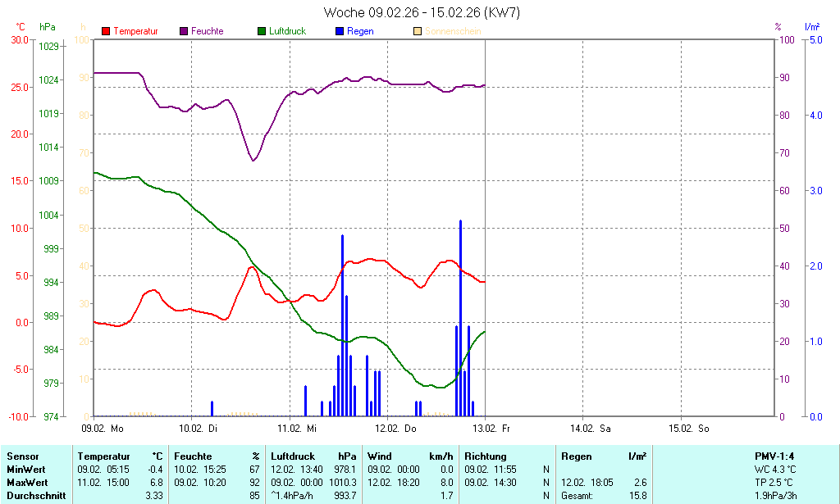Screen dimensions: 840x504
Task: Click the PMV-1:4 header in the table
Action: tap(776, 456)
